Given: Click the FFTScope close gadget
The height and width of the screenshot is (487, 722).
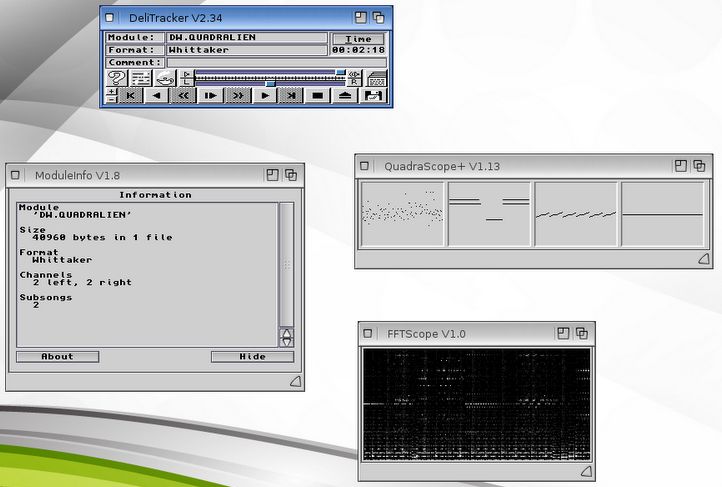Looking at the screenshot, I should pos(367,334).
